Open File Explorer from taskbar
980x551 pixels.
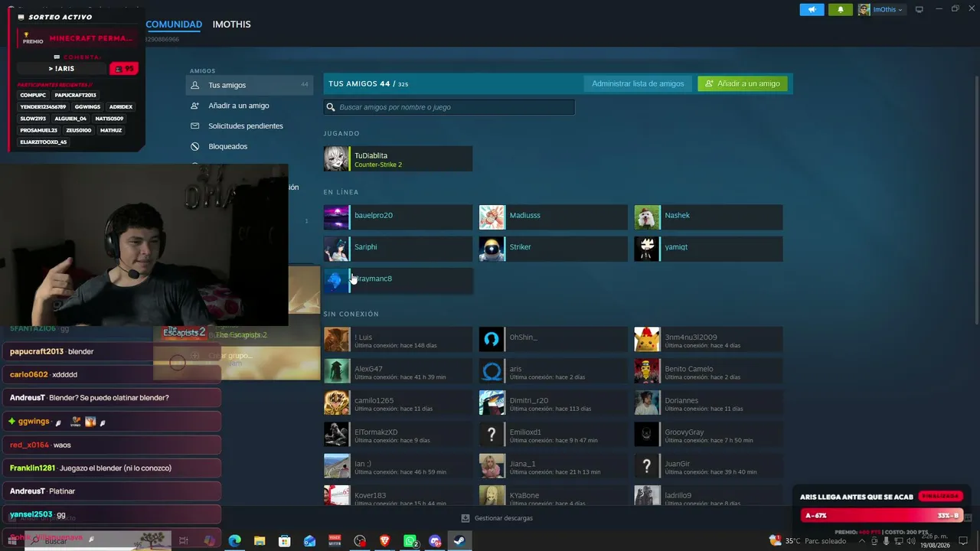pos(260,540)
